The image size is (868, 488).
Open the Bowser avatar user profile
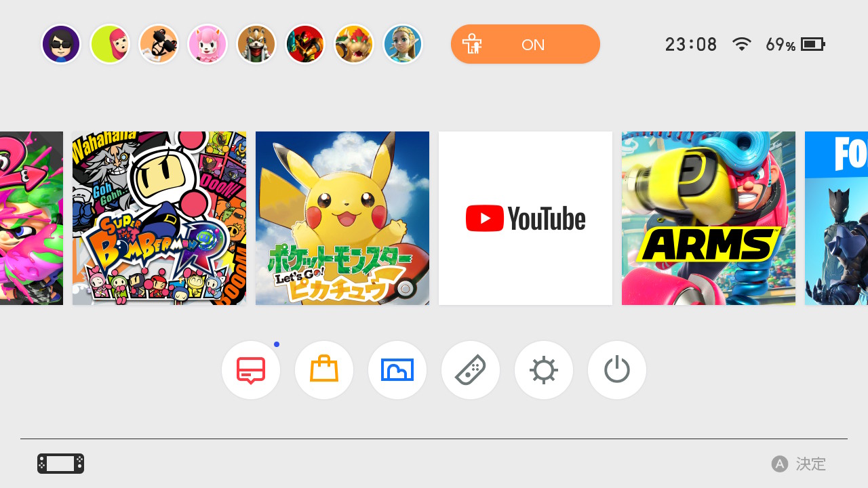point(354,44)
